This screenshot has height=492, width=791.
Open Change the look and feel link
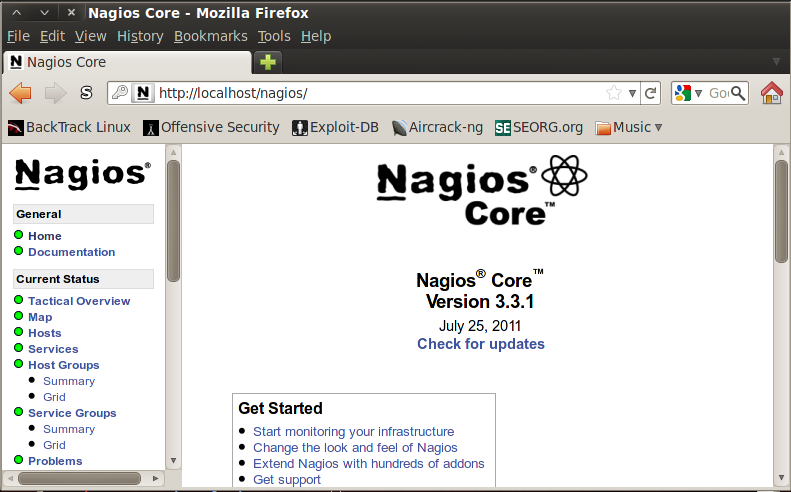(x=355, y=448)
